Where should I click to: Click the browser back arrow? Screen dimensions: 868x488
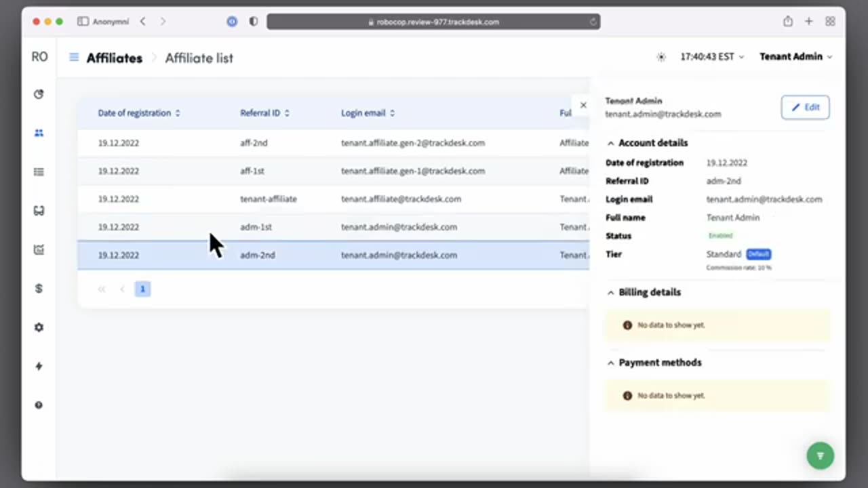(x=142, y=22)
